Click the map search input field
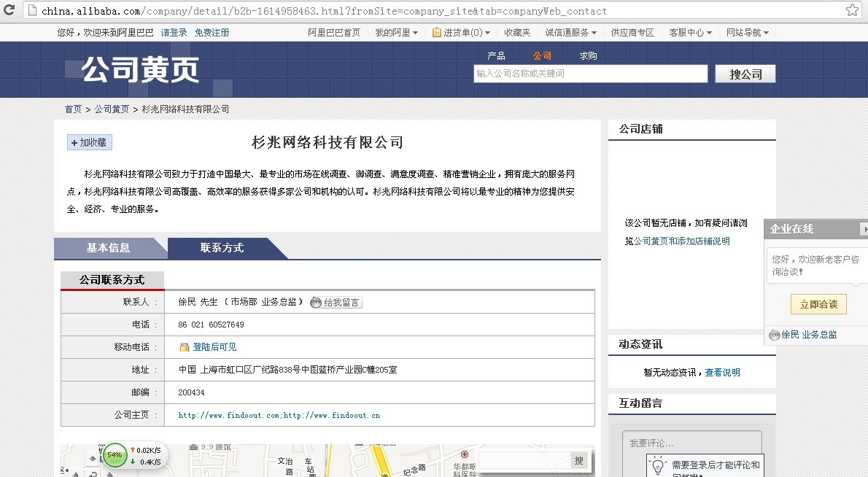The image size is (868, 477). pyautogui.click(x=524, y=460)
